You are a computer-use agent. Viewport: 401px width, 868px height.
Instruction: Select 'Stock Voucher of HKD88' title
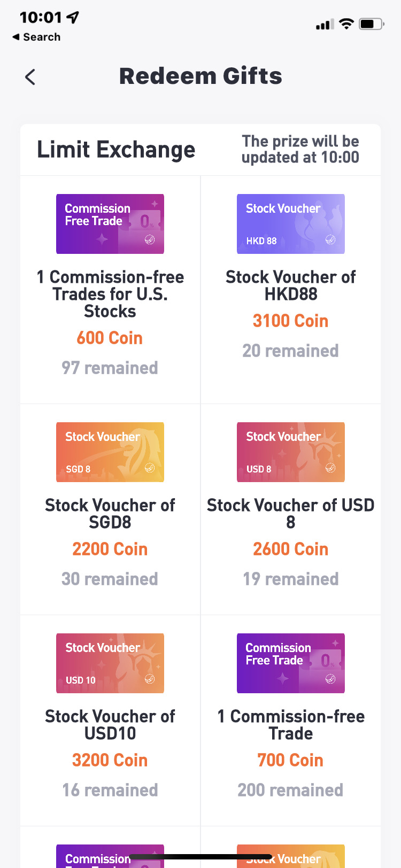291,285
